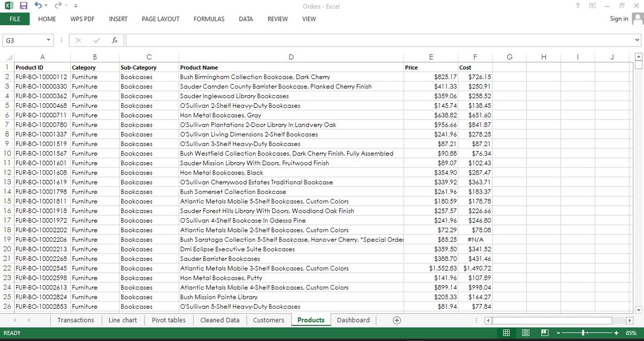The image size is (644, 341).
Task: Click Enter checkmark in formula bar
Action: pyautogui.click(x=96, y=40)
